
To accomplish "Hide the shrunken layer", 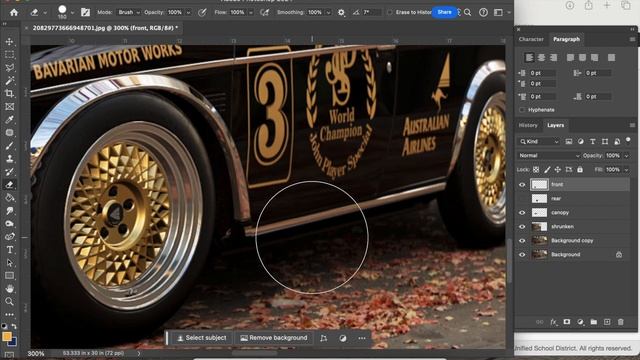I will click(522, 227).
